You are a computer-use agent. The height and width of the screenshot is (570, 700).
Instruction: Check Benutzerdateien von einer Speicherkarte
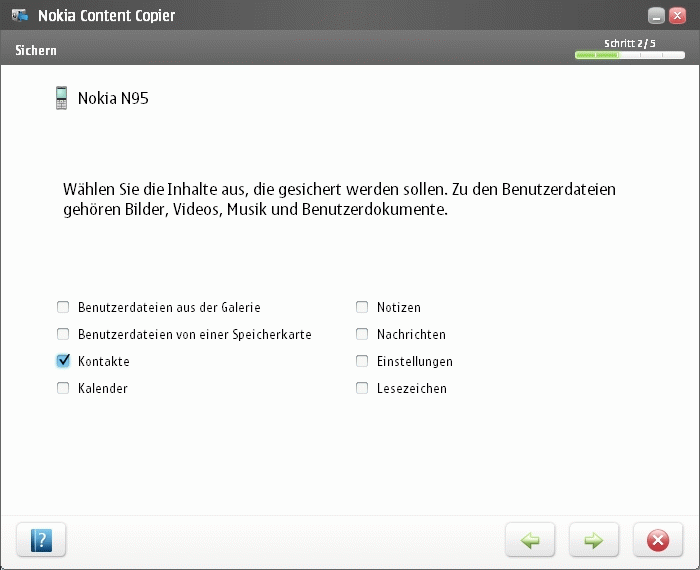tap(63, 335)
